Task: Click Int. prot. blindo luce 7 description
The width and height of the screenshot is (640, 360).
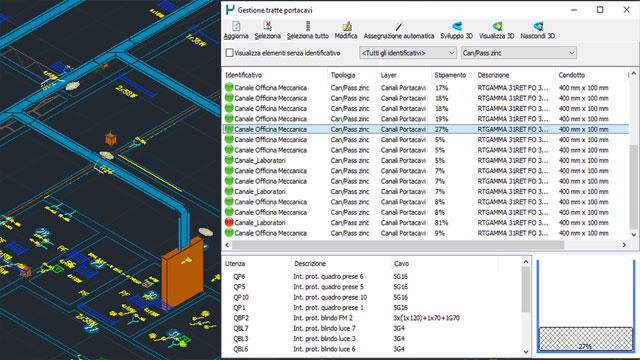Action: click(324, 328)
